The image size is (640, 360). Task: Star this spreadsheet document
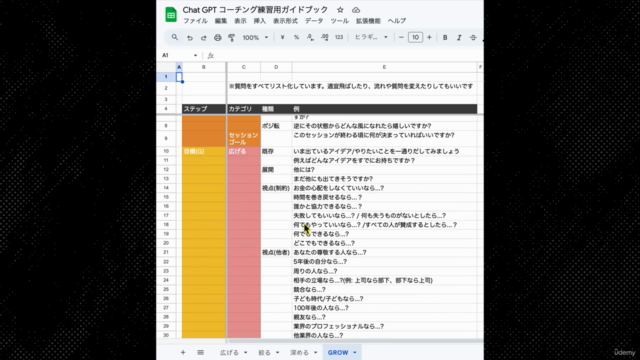click(x=340, y=10)
